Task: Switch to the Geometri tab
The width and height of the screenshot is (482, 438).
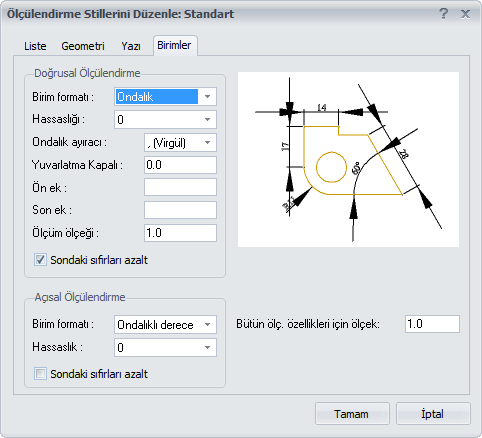Action: 83,46
